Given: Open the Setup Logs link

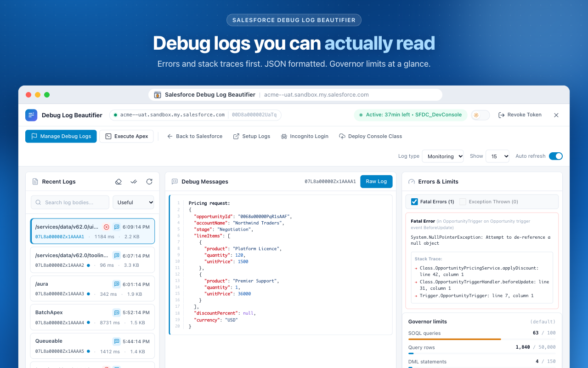Looking at the screenshot, I should [252, 136].
